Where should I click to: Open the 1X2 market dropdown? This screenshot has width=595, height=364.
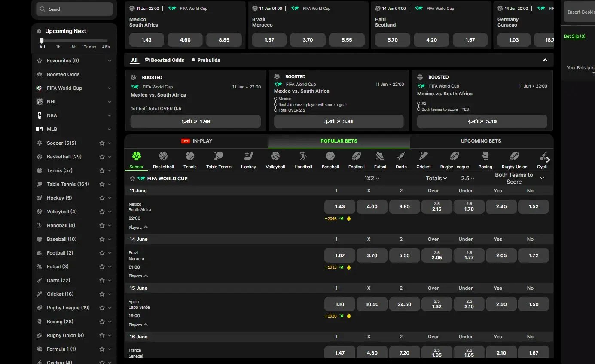(372, 178)
